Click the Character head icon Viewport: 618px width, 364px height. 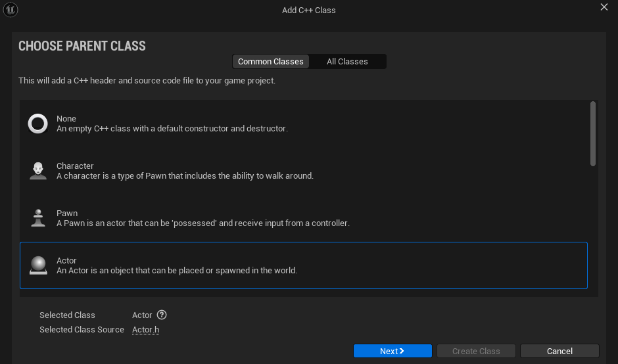(38, 171)
